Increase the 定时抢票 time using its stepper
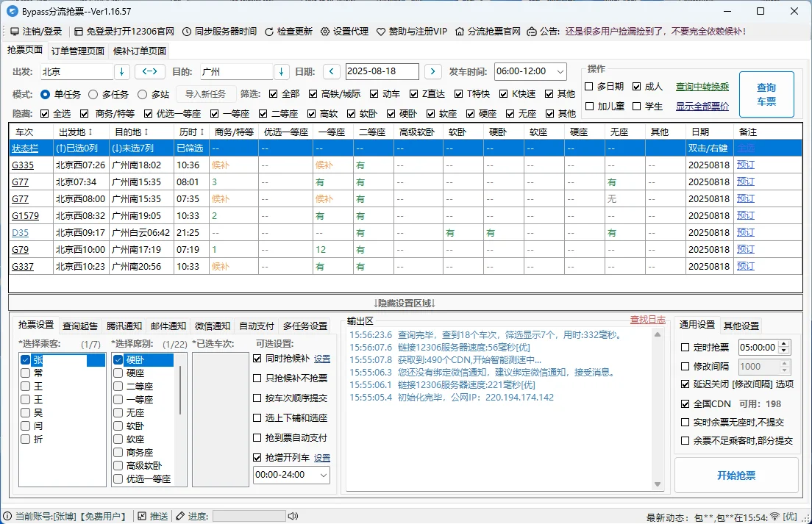This screenshot has width=812, height=524. pos(784,344)
